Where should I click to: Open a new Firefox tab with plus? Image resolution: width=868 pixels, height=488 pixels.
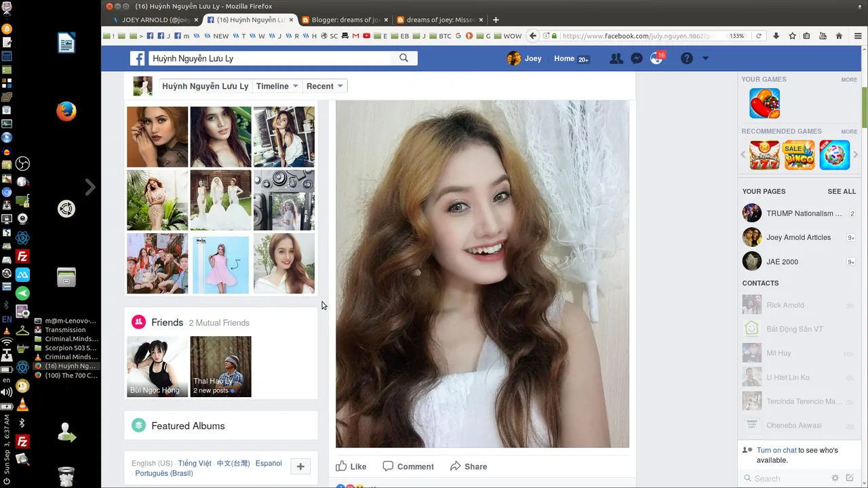click(x=496, y=20)
